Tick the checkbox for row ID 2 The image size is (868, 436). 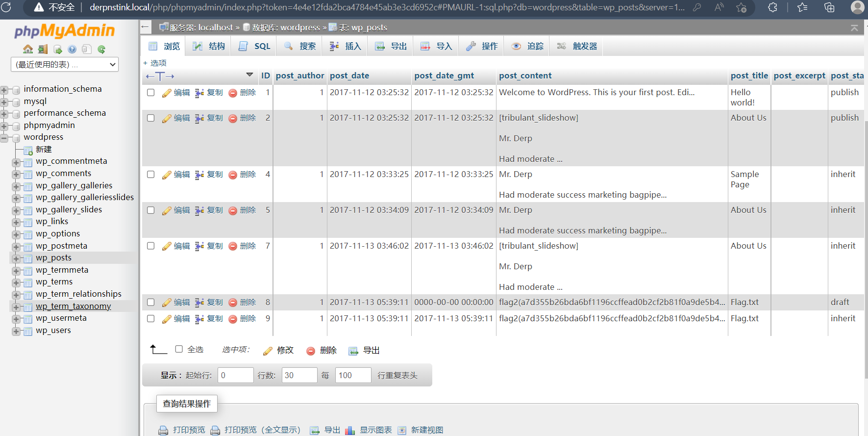coord(151,118)
